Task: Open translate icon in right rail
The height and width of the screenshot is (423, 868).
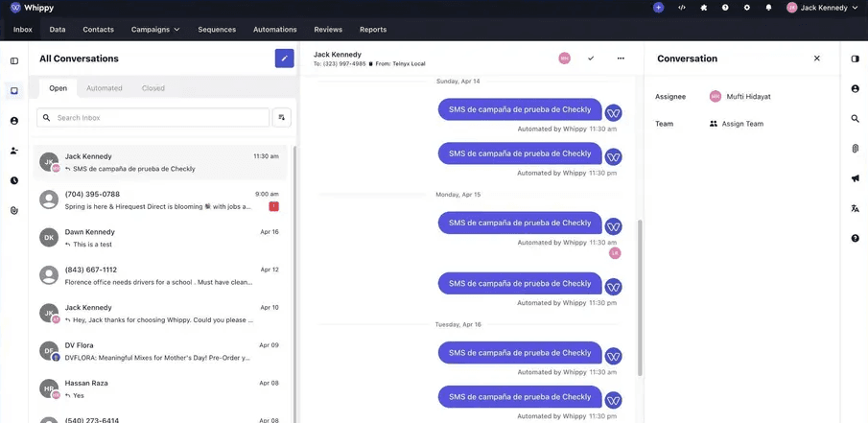Action: pos(856,208)
